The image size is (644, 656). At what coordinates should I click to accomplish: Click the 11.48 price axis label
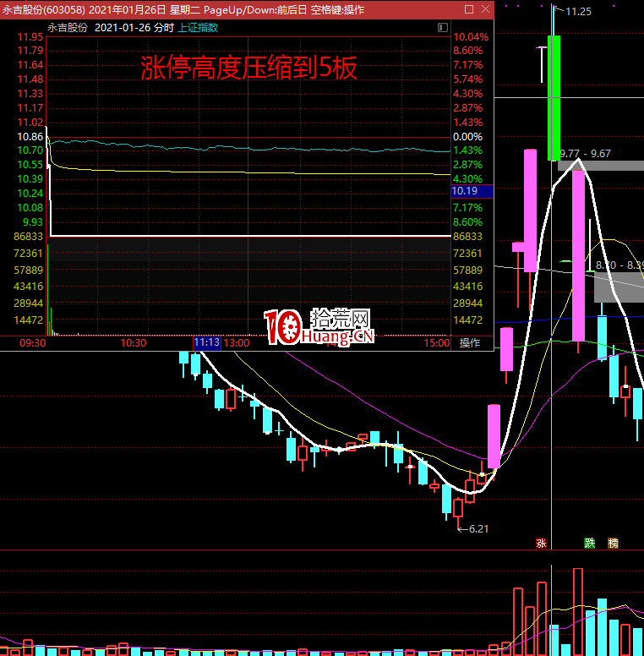[30, 79]
